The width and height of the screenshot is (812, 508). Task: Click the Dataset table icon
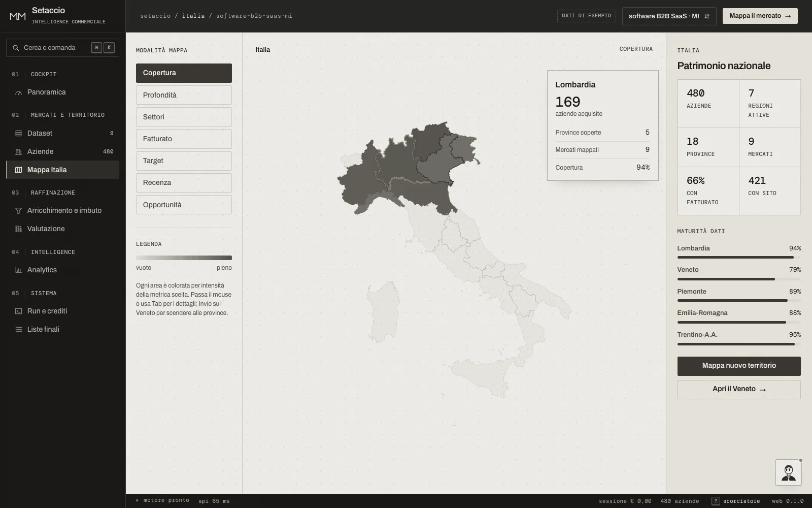(x=18, y=134)
